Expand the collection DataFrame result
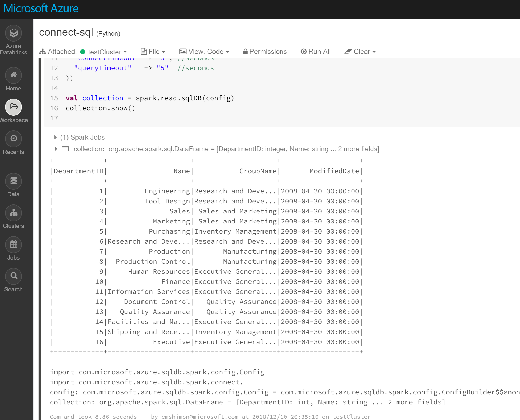The image size is (520, 420). (56, 149)
